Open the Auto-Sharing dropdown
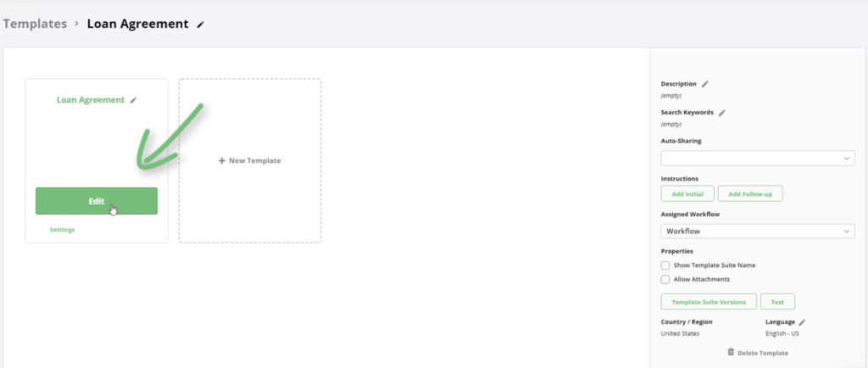868x368 pixels. (x=757, y=159)
